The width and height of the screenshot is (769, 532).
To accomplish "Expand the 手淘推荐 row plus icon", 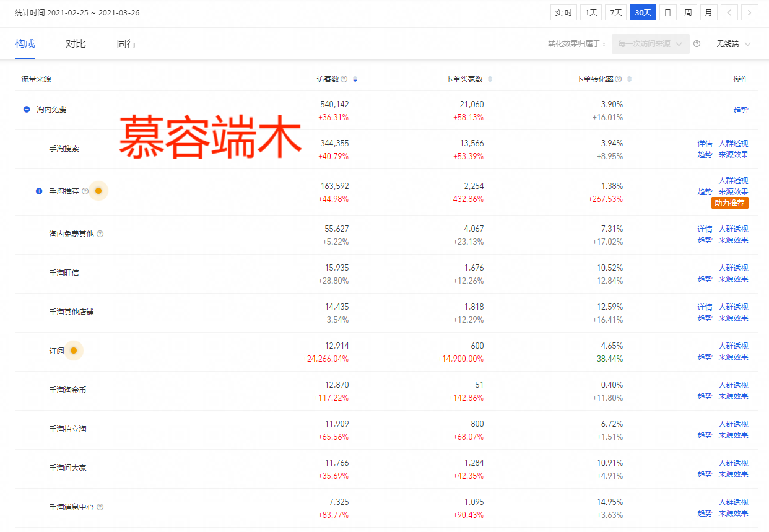I will [x=39, y=191].
